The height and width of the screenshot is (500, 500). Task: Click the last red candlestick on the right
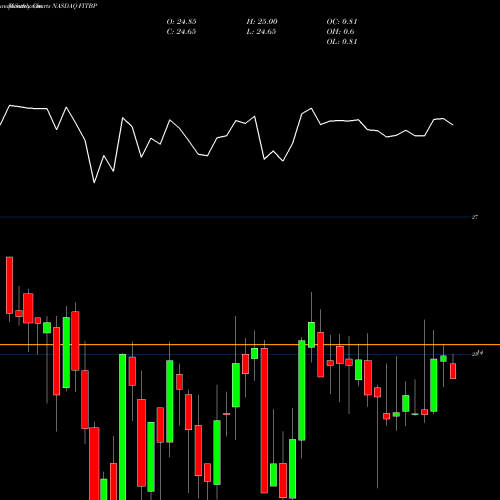coord(453,371)
